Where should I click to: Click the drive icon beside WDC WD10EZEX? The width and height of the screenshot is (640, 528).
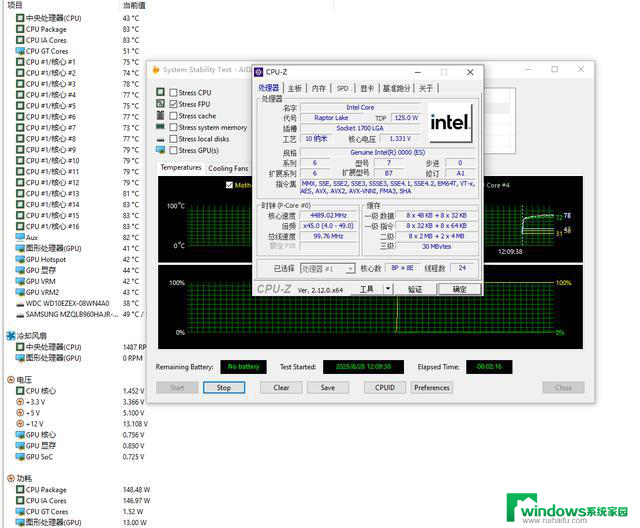pos(20,304)
